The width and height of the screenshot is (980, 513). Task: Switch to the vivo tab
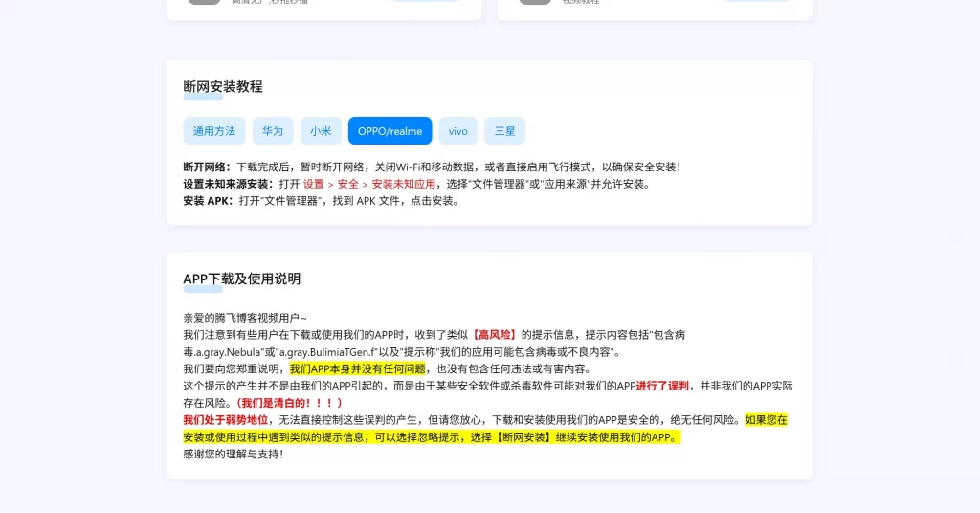[458, 130]
